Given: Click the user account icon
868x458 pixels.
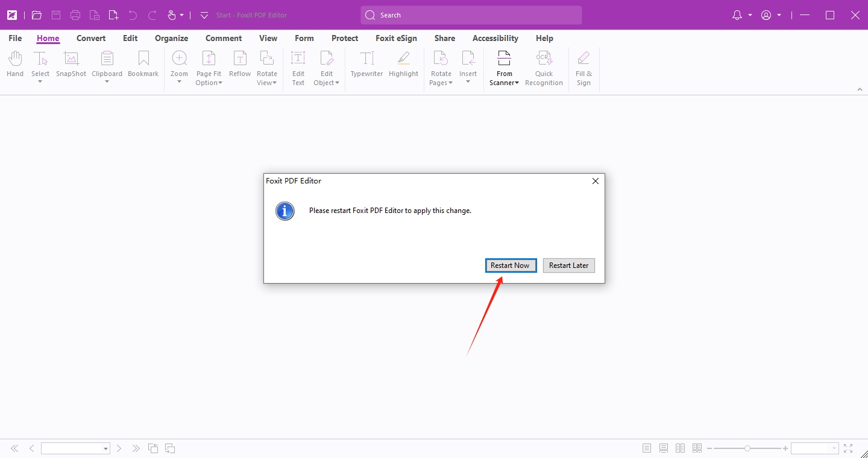Looking at the screenshot, I should click(x=766, y=15).
